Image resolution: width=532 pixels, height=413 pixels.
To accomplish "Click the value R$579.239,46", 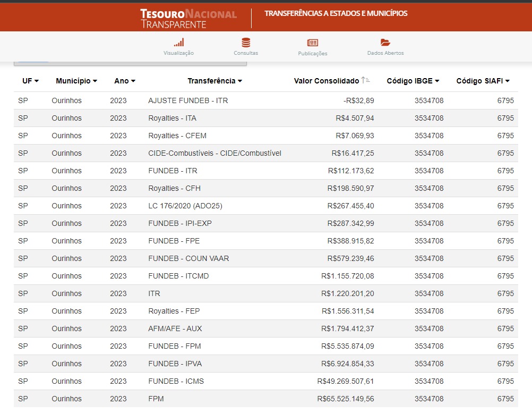I will pos(351,258).
